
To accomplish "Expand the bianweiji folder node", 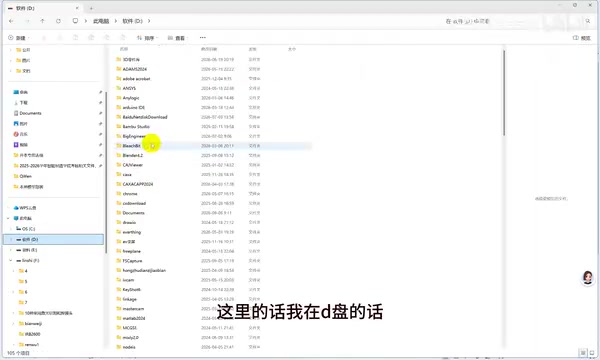I will (x=14, y=324).
